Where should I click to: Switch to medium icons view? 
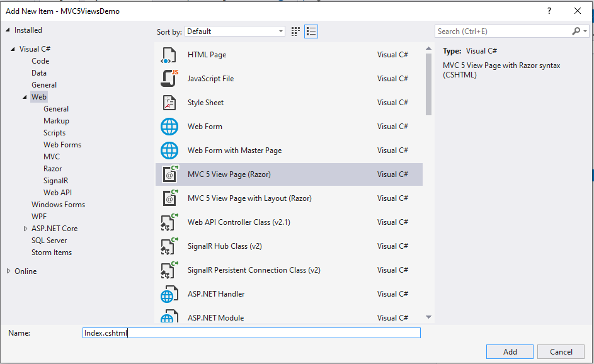(296, 31)
